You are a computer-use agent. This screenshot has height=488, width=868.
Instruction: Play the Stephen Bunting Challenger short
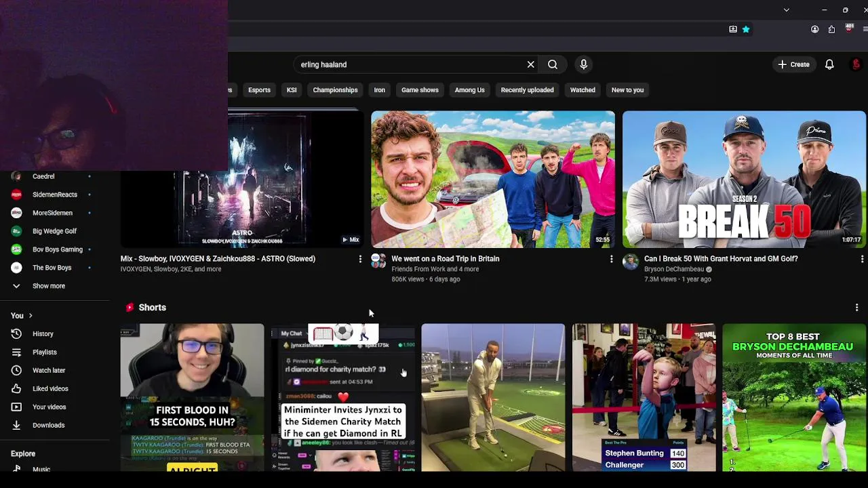click(644, 397)
